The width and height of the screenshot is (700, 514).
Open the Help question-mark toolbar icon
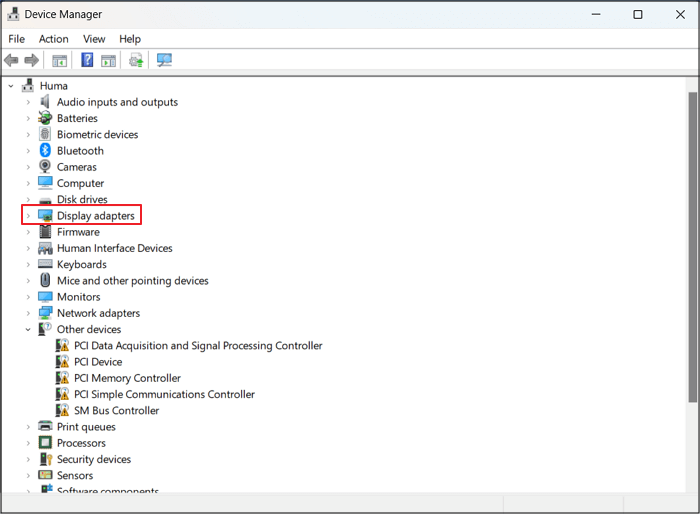click(87, 60)
